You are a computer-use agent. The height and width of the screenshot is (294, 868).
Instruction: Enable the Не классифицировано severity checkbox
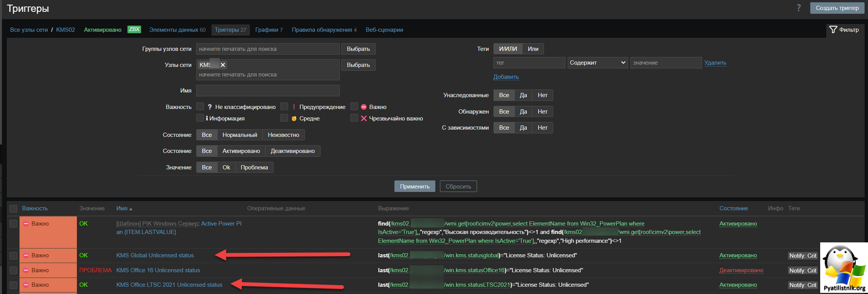200,106
